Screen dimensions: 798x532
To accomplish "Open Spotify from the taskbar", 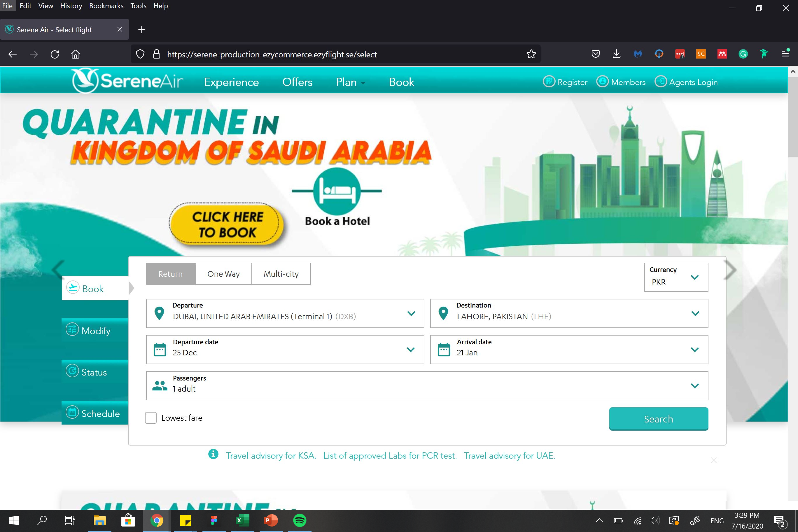I will pos(300,520).
